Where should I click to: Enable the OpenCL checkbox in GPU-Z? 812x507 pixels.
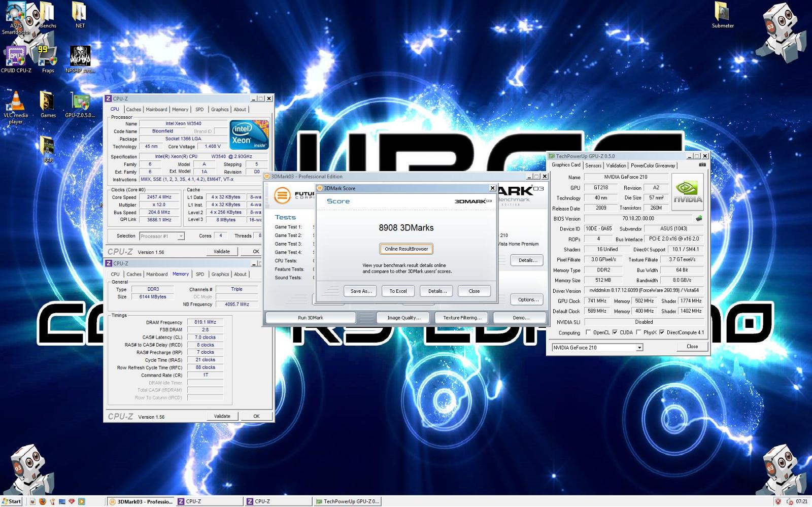(588, 332)
